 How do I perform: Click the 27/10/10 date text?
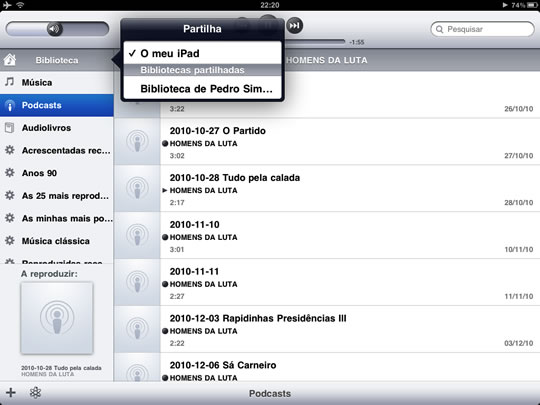[519, 156]
